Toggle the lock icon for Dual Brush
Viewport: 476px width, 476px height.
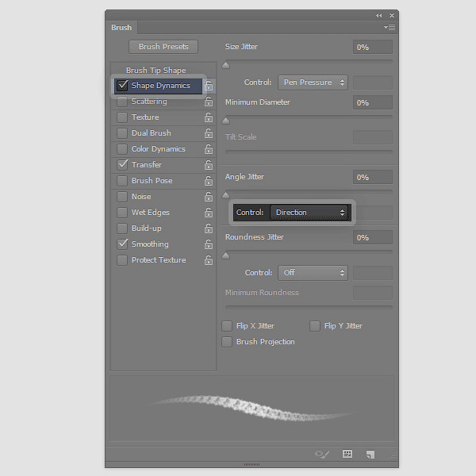(209, 133)
